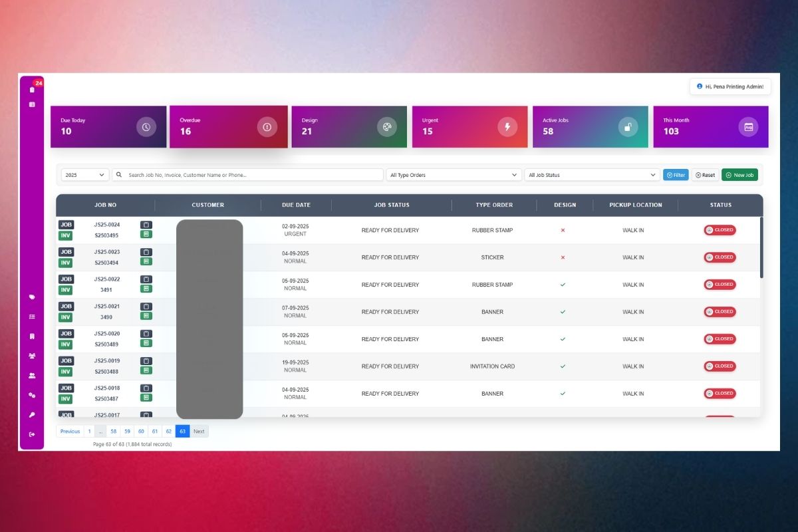This screenshot has width=798, height=532.
Task: Open the Overdue summary card
Action: 229,126
